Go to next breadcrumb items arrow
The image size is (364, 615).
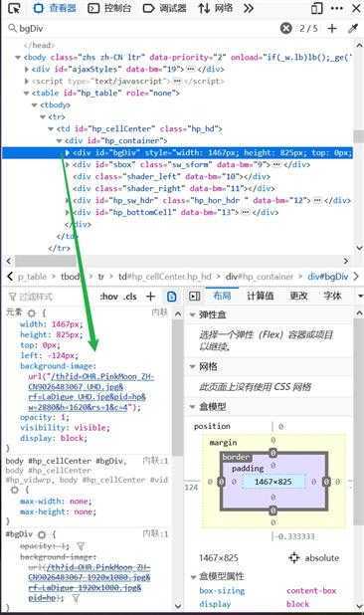click(356, 276)
